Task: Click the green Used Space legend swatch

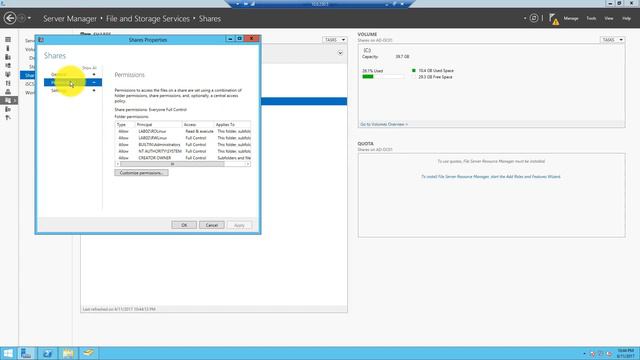Action: pyautogui.click(x=413, y=71)
